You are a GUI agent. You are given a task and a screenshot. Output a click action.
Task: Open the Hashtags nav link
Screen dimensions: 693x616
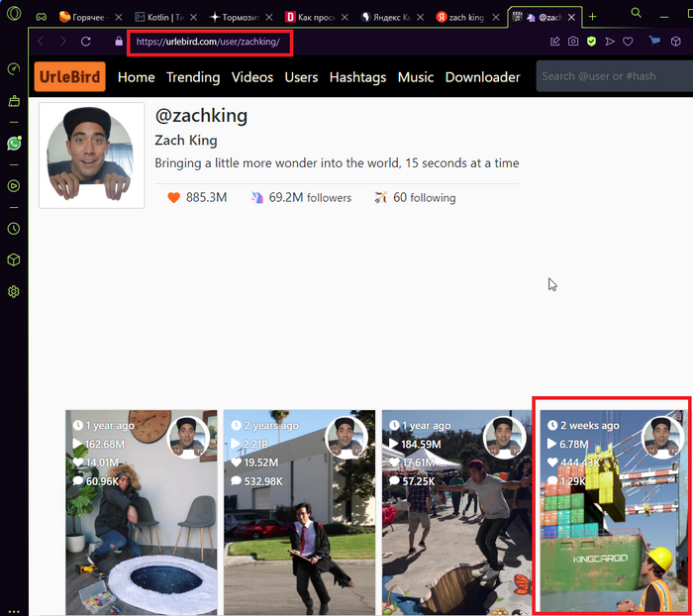[x=358, y=77]
